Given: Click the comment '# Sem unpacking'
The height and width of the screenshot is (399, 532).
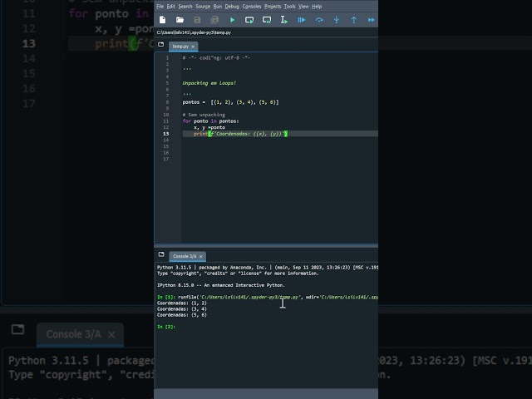Looking at the screenshot, I should point(204,115).
